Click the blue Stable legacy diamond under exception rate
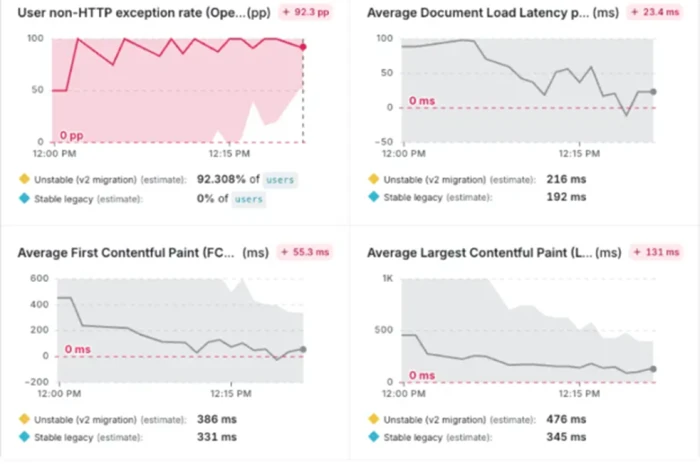The width and height of the screenshot is (700, 465). coord(24,198)
